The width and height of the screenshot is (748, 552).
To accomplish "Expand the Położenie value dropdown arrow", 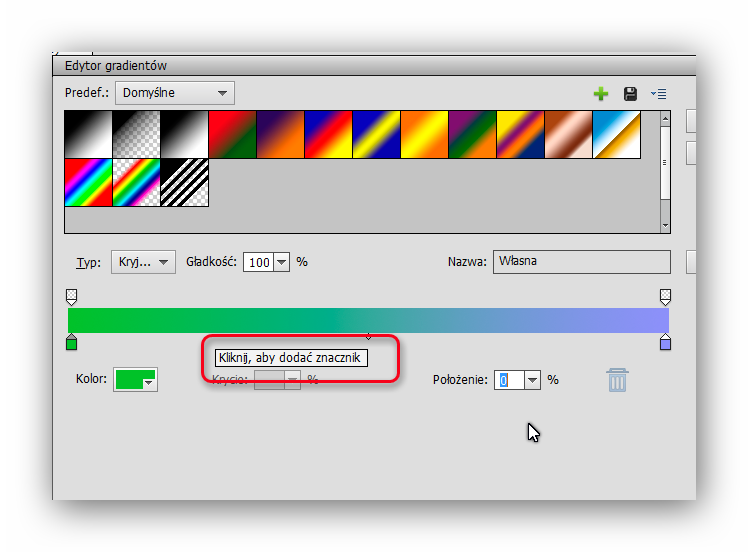I will (532, 380).
